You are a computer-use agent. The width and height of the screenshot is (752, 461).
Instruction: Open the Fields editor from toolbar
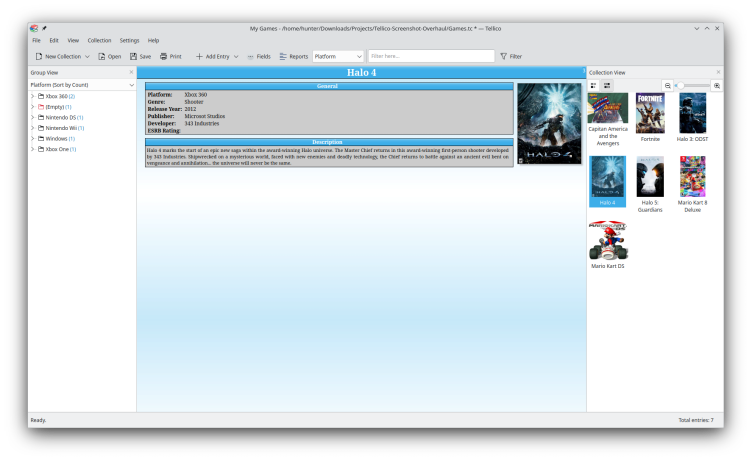(250, 56)
